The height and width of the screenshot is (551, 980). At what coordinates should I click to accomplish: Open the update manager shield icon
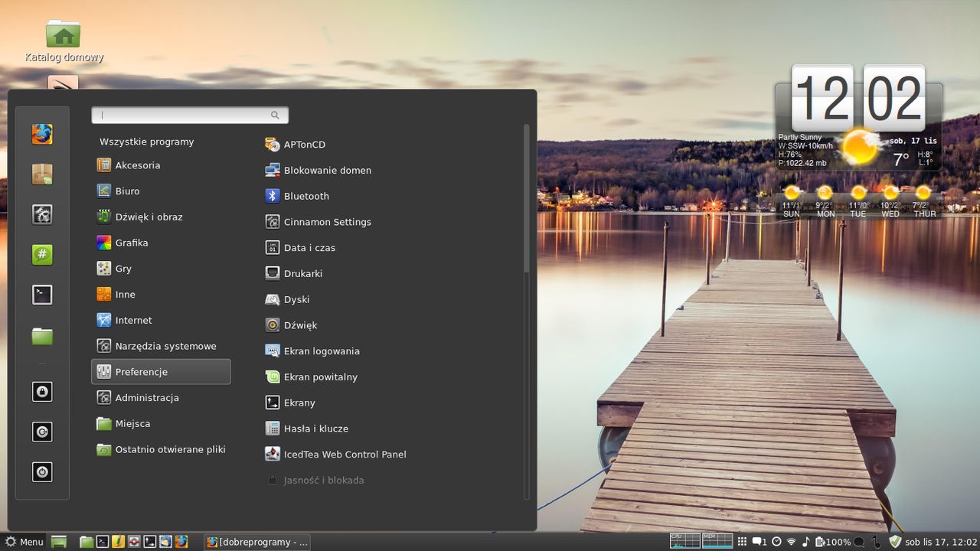894,542
